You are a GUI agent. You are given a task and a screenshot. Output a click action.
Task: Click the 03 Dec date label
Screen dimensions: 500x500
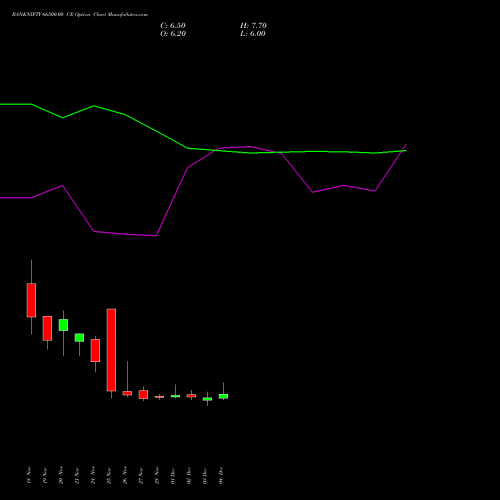[x=205, y=475]
